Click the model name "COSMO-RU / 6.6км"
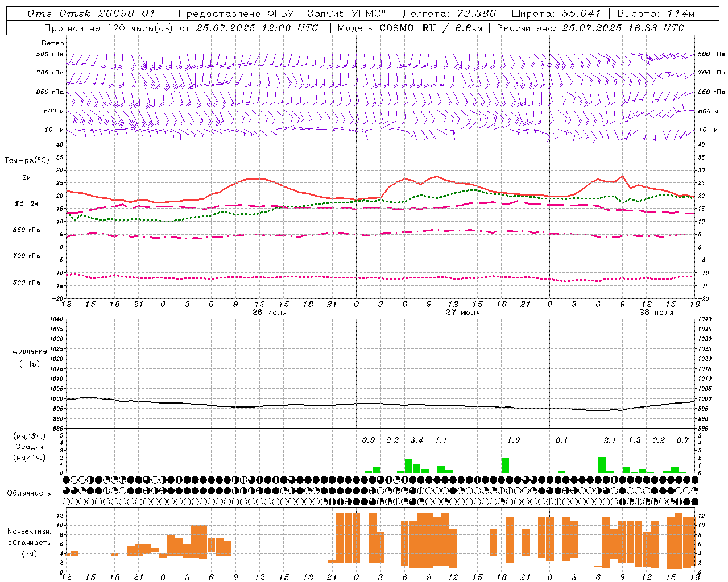The width and height of the screenshot is (728, 582). [x=431, y=28]
